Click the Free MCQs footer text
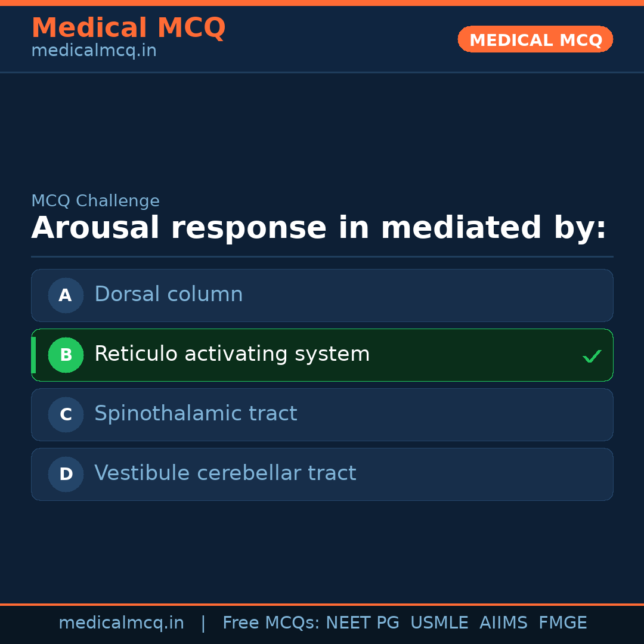The image size is (644, 644). [x=271, y=623]
